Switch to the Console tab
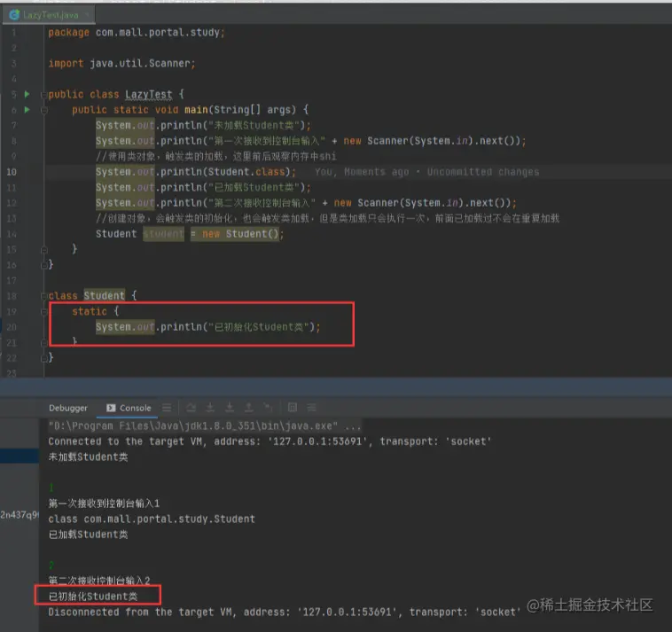The image size is (672, 632). [x=129, y=409]
